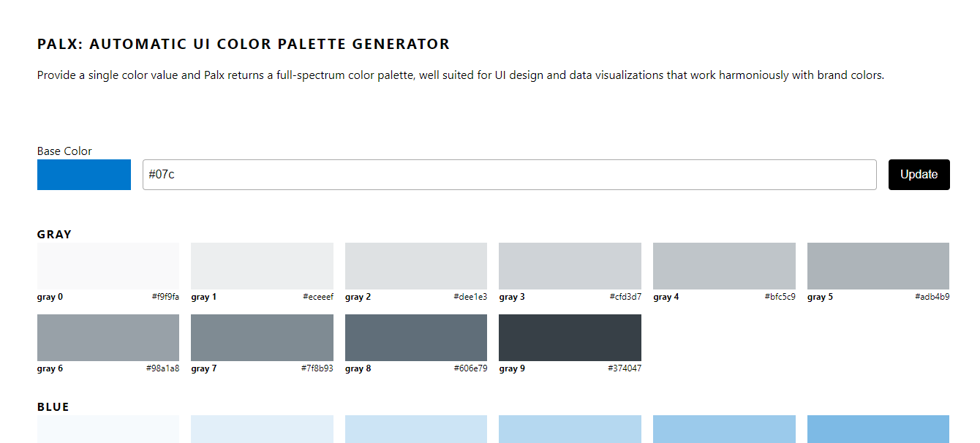
Task: Select the gray 5 swatch
Action: tap(878, 265)
